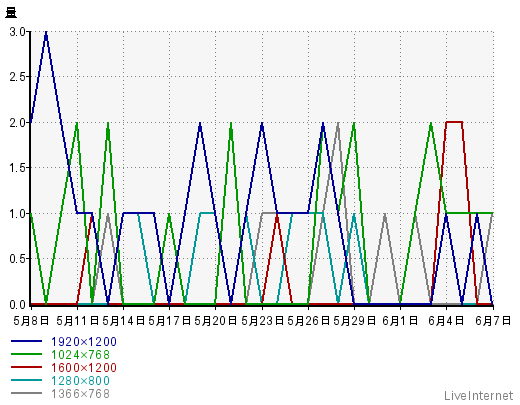The image size is (520, 405).
Task: Click the 1280×800 legend label
Action: [x=80, y=381]
